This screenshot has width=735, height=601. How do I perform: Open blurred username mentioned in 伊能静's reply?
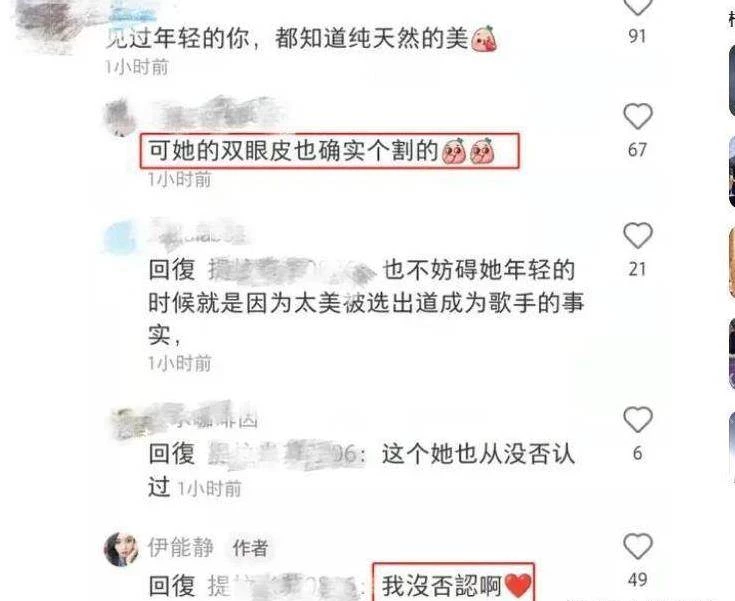coord(286,586)
